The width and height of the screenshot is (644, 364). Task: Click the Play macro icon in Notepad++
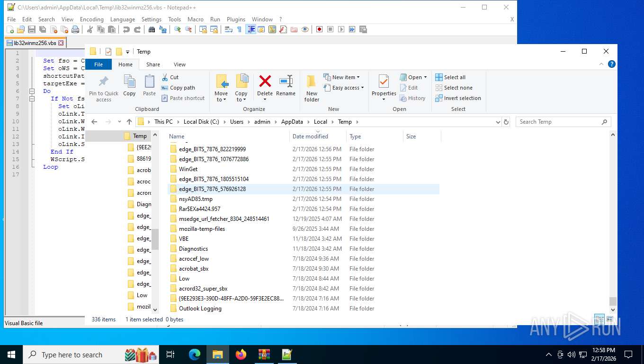pos(341,29)
